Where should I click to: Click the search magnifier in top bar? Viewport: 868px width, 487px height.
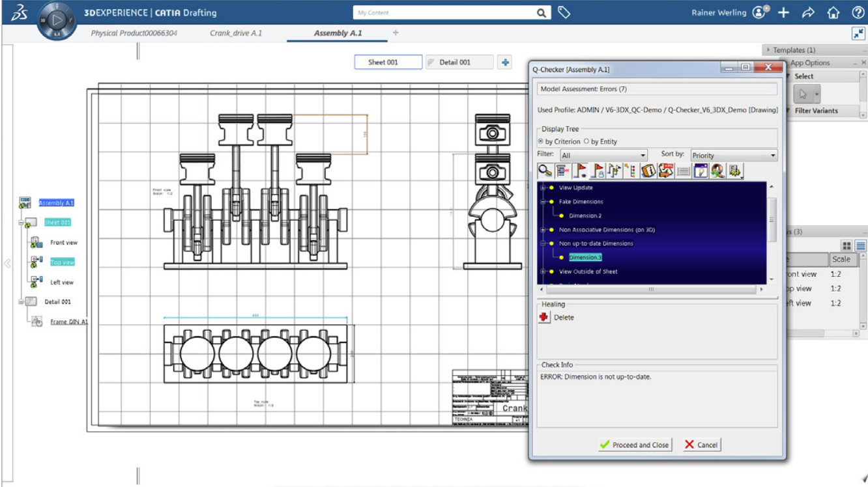[542, 12]
